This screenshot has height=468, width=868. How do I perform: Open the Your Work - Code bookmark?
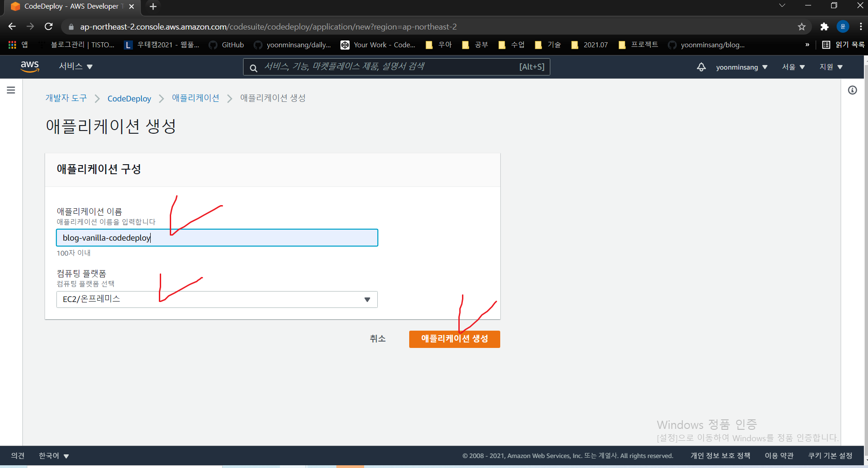pos(378,45)
